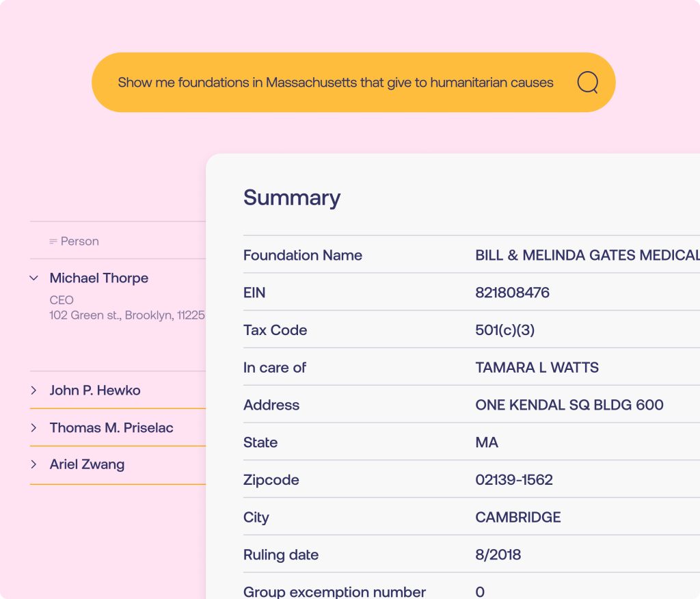Click the State label
Screen dimensions: 700x599
[x=260, y=442]
